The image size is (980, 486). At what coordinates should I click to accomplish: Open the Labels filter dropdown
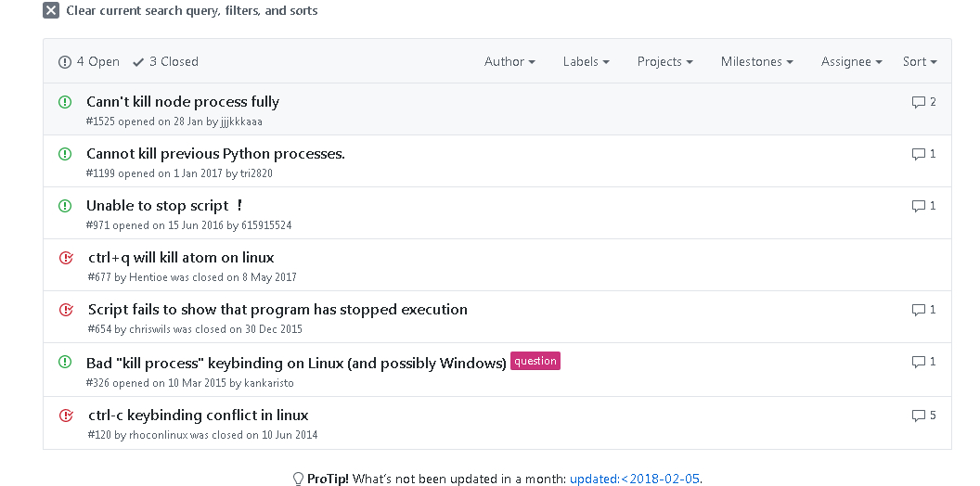pos(586,61)
